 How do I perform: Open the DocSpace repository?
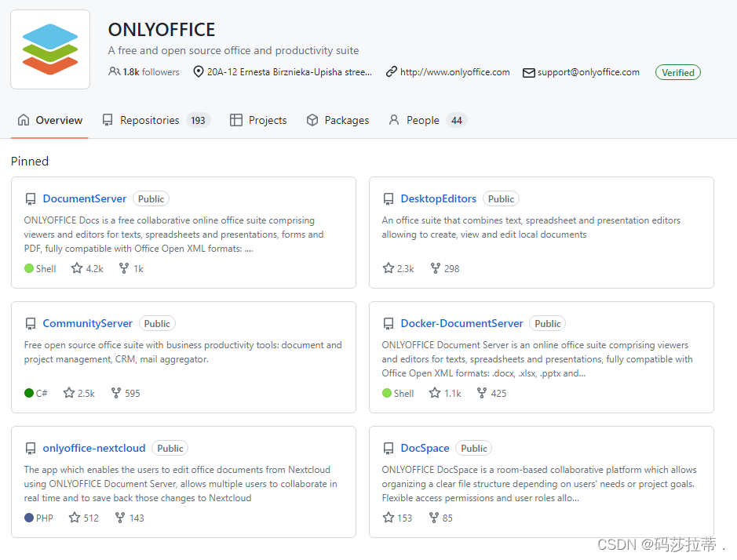click(x=425, y=448)
